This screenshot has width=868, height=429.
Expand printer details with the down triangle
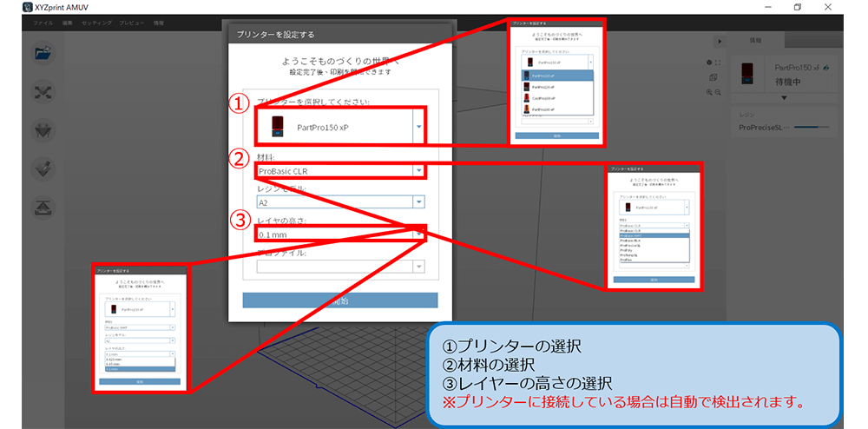pos(783,98)
